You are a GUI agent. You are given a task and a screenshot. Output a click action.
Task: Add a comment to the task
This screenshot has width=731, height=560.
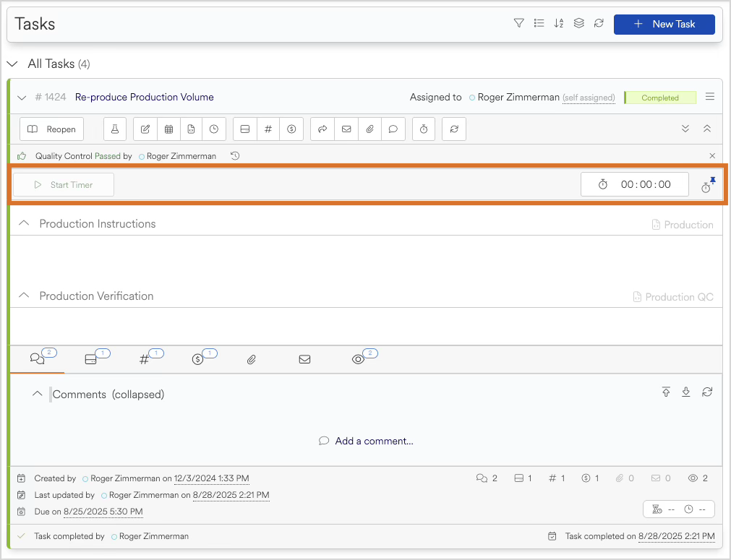366,441
